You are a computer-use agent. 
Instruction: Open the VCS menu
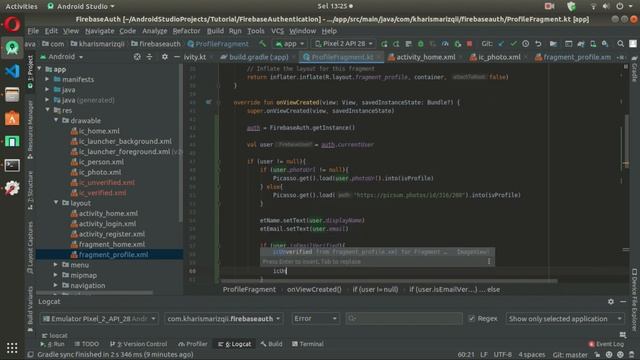[x=278, y=31]
